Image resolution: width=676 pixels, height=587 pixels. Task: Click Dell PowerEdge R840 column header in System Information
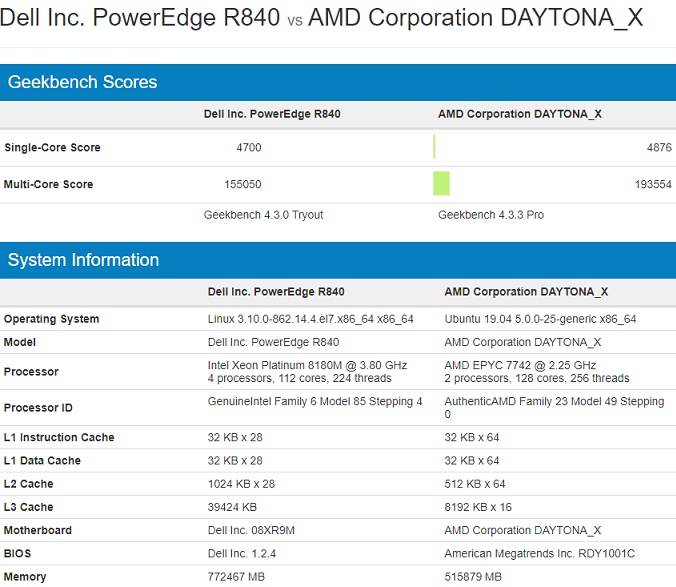click(x=276, y=292)
